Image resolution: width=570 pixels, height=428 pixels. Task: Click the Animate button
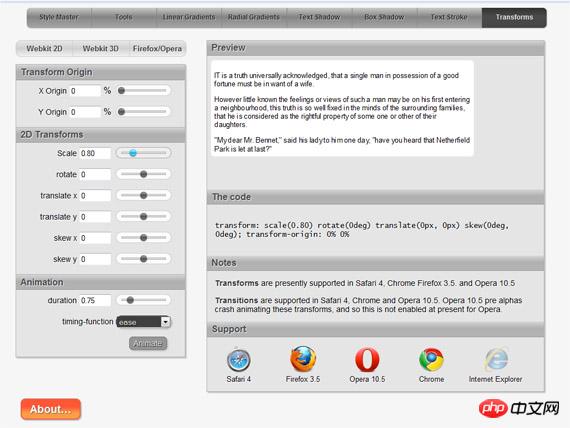tap(148, 343)
